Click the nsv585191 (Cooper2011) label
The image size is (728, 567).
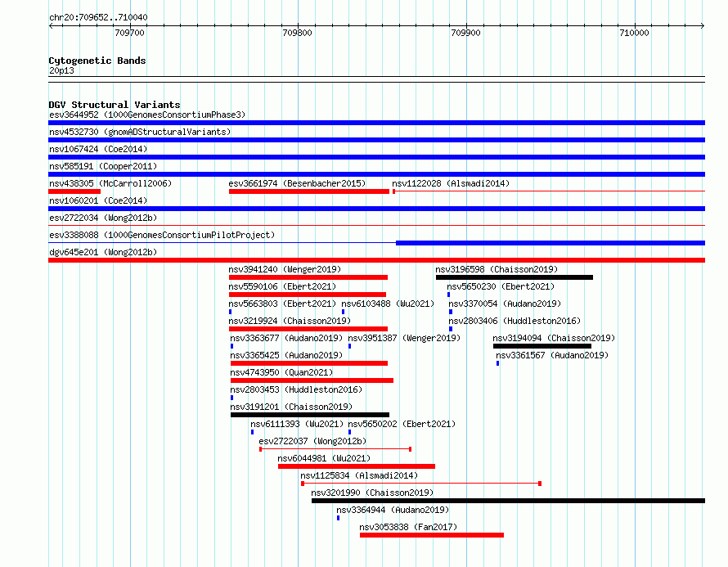[103, 166]
